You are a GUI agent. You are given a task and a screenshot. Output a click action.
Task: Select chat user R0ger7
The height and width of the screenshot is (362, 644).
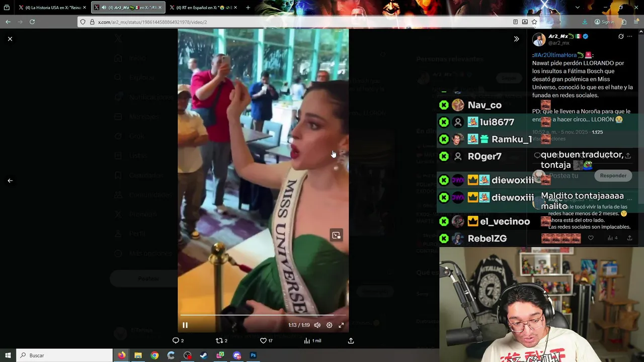tap(485, 156)
